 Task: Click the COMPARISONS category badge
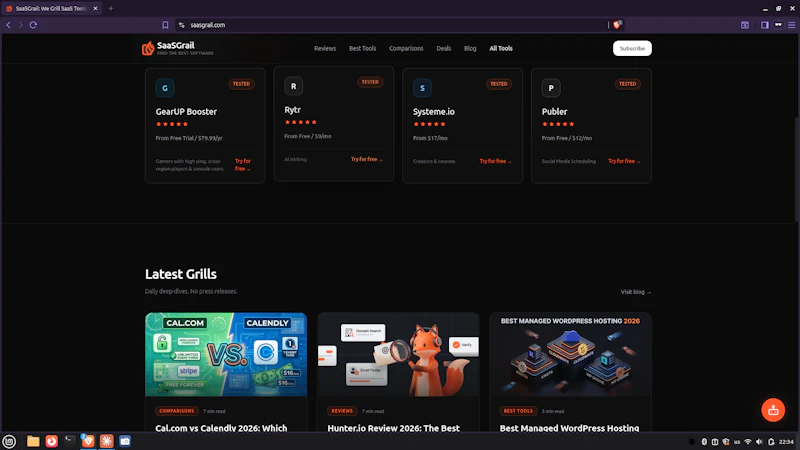click(x=177, y=411)
